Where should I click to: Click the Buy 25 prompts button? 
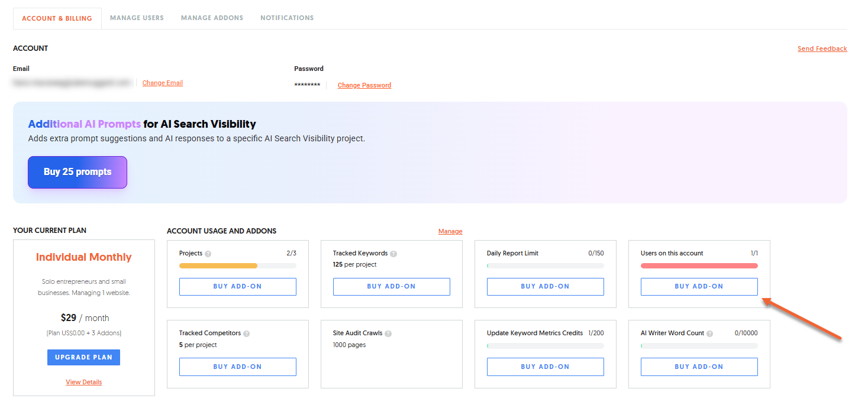pyautogui.click(x=78, y=172)
